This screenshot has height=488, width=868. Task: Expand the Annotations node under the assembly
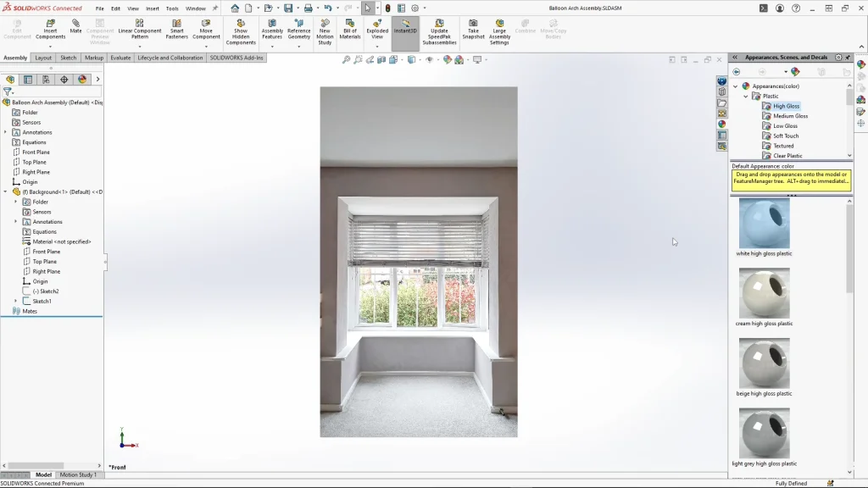pos(6,132)
